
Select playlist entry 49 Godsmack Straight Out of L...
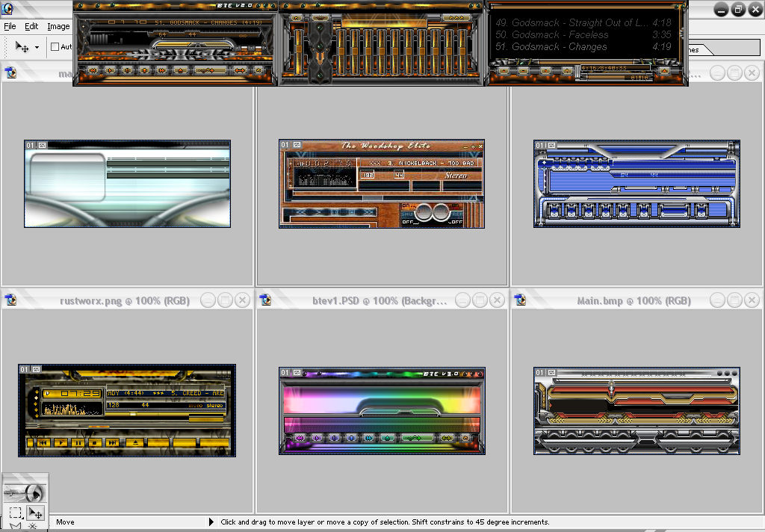pyautogui.click(x=583, y=22)
